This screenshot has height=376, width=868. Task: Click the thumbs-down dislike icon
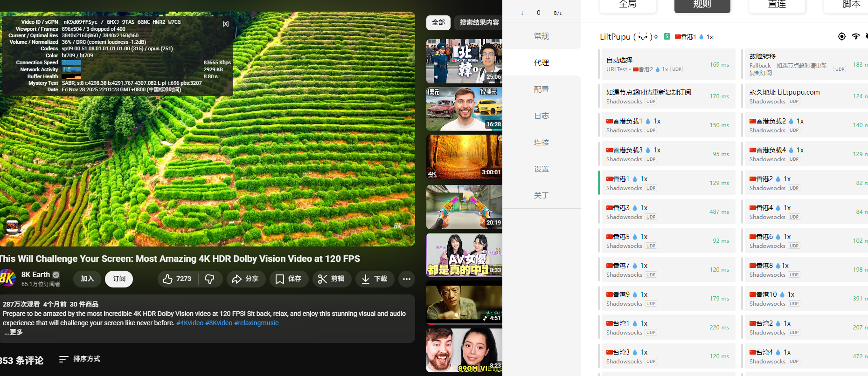click(210, 279)
